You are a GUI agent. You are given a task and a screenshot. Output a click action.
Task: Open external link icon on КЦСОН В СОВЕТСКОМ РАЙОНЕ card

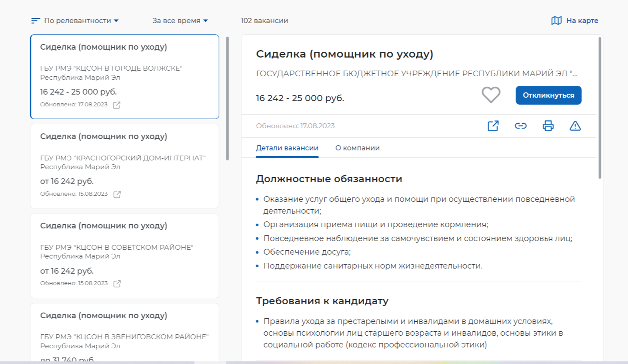(117, 284)
